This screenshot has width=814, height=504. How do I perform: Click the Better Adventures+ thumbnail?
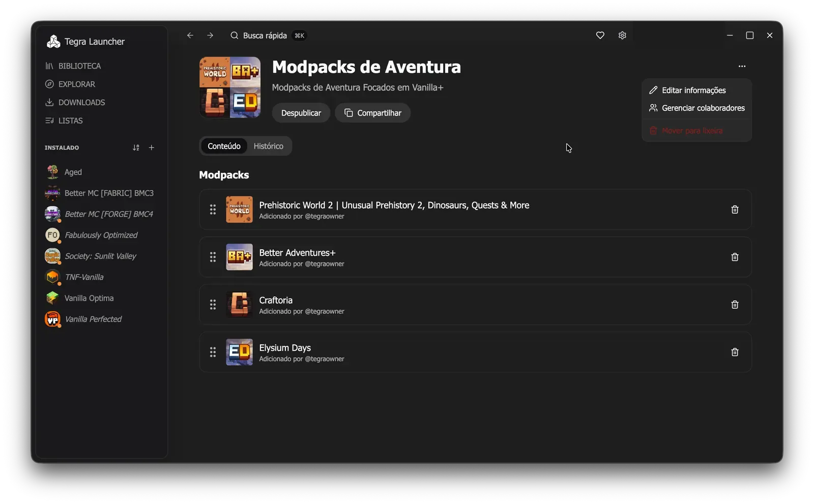239,257
